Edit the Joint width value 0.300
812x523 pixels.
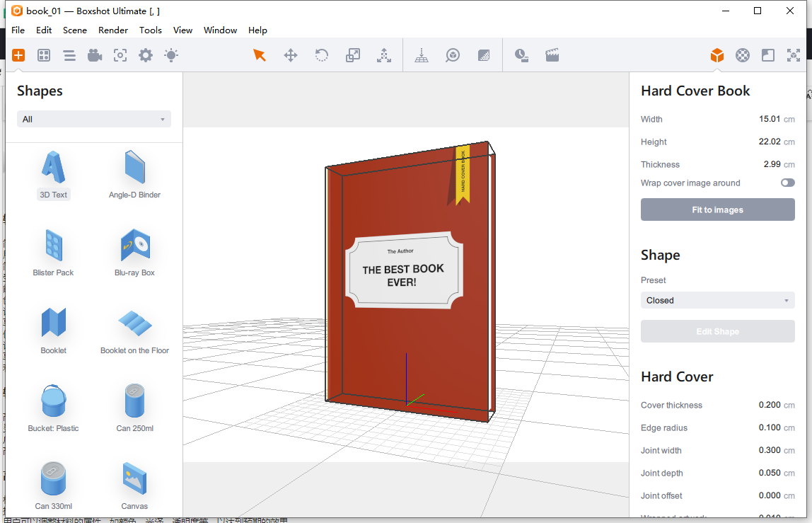[770, 450]
